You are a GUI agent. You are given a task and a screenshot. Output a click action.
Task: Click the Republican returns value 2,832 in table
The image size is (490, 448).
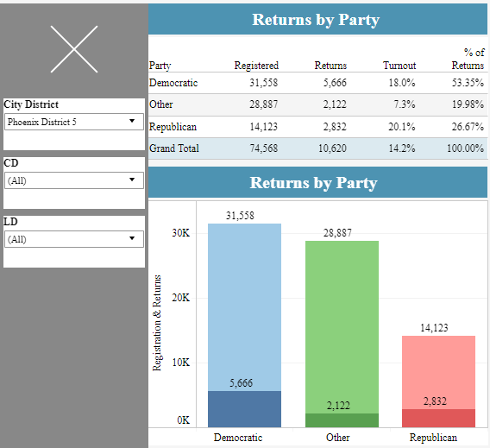pos(335,127)
